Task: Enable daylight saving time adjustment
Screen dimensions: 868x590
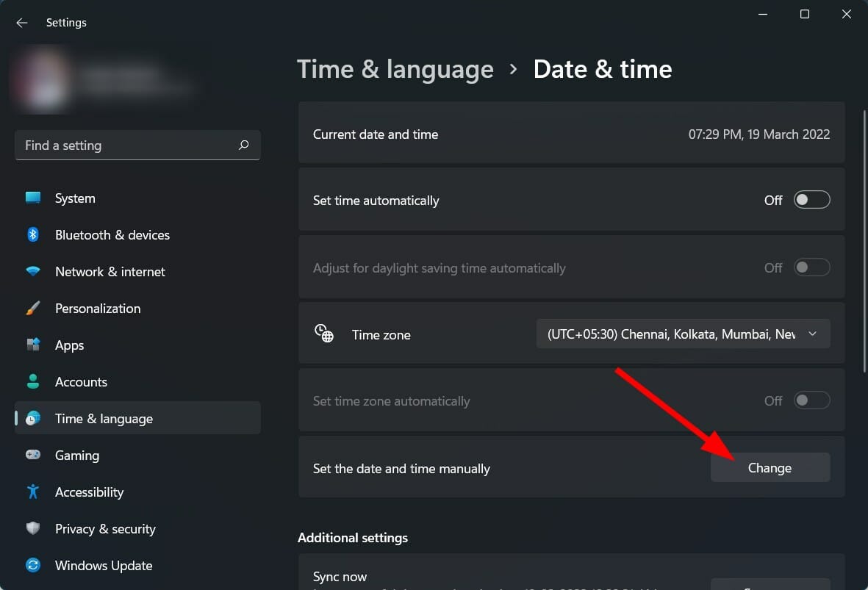Action: [x=811, y=267]
